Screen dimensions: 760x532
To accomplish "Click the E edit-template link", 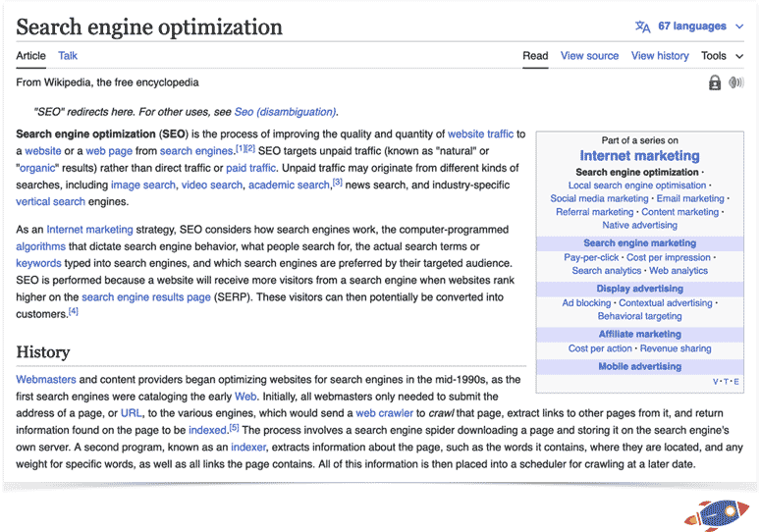I will click(x=736, y=382).
